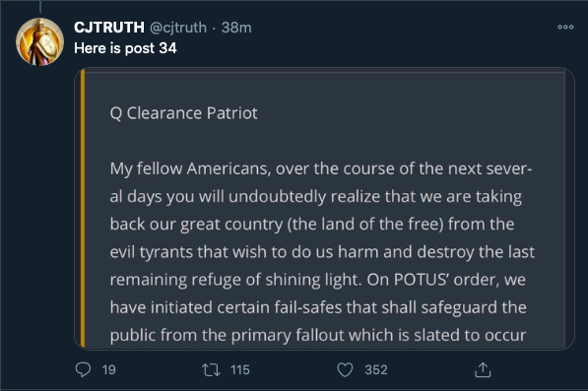Click the CJTRUTH display name

[x=109, y=28]
